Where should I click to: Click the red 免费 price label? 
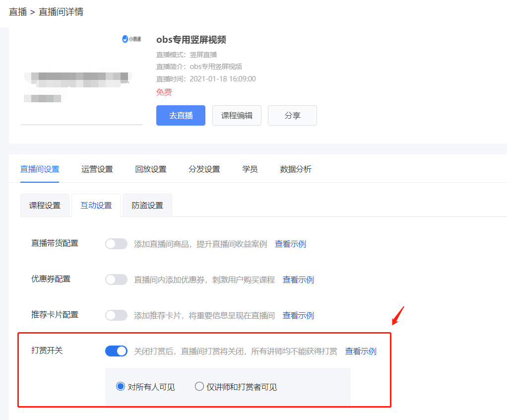pyautogui.click(x=164, y=92)
